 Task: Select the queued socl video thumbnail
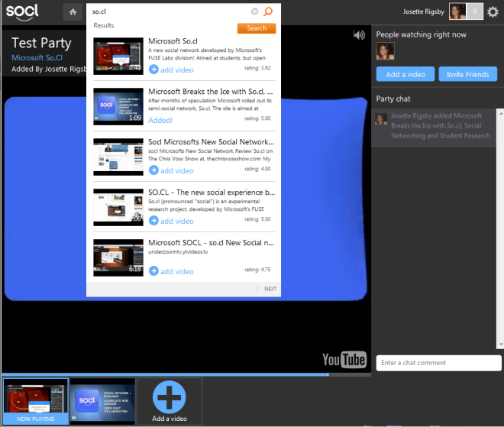[103, 400]
